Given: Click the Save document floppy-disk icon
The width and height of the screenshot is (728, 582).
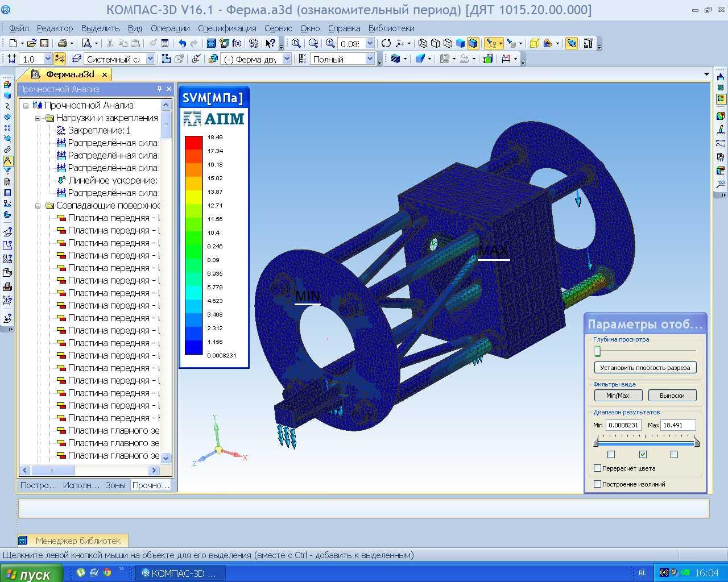Looking at the screenshot, I should 44,43.
